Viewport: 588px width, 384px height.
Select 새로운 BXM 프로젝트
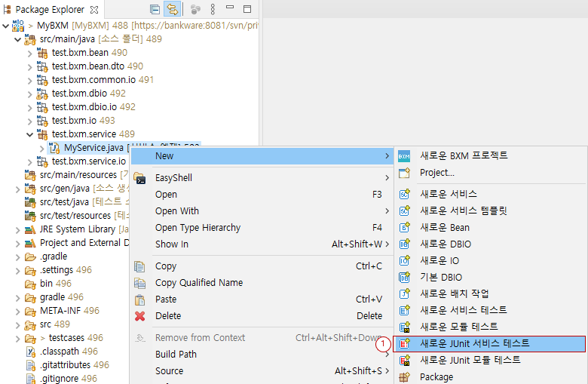[490, 155]
